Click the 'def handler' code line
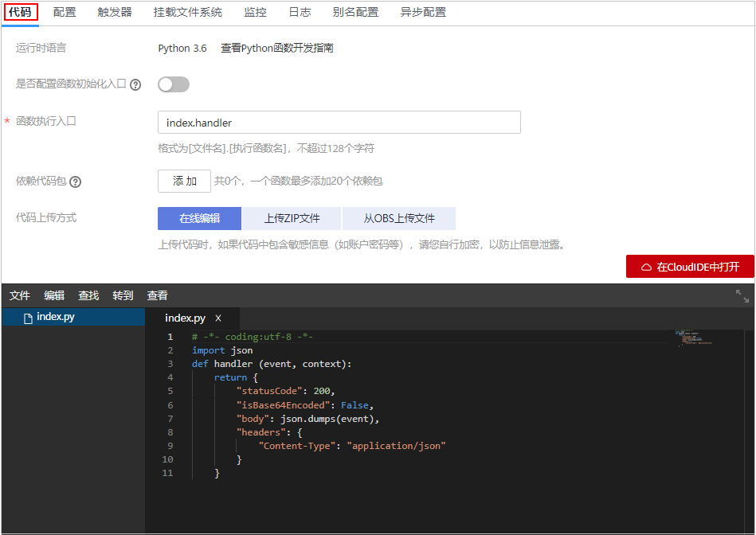 click(272, 364)
